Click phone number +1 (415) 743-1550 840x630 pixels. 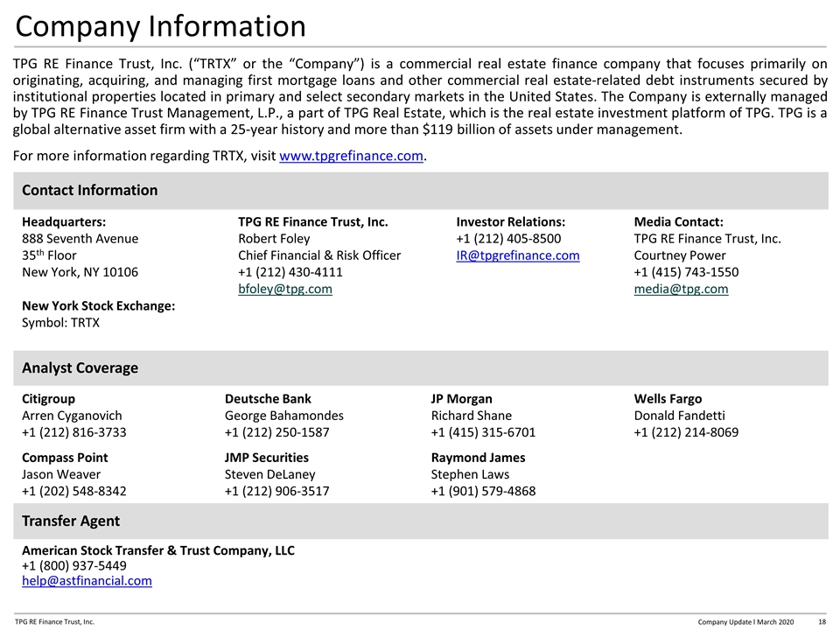[686, 272]
